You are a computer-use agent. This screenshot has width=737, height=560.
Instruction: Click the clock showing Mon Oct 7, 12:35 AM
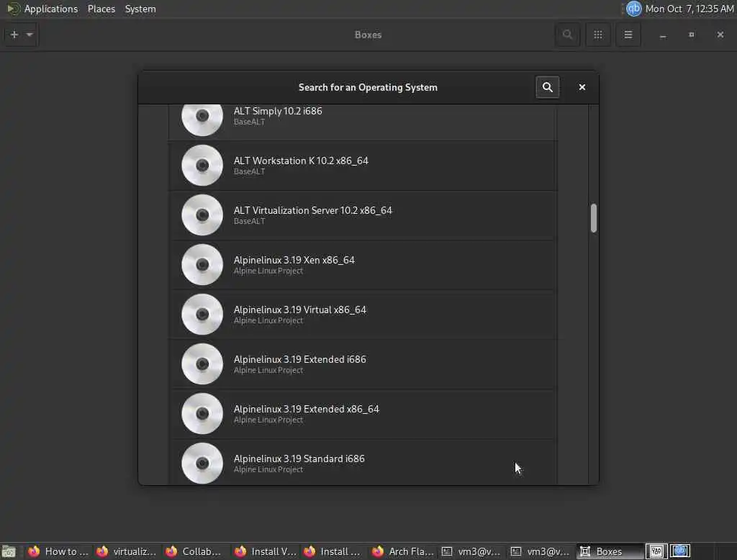(689, 9)
